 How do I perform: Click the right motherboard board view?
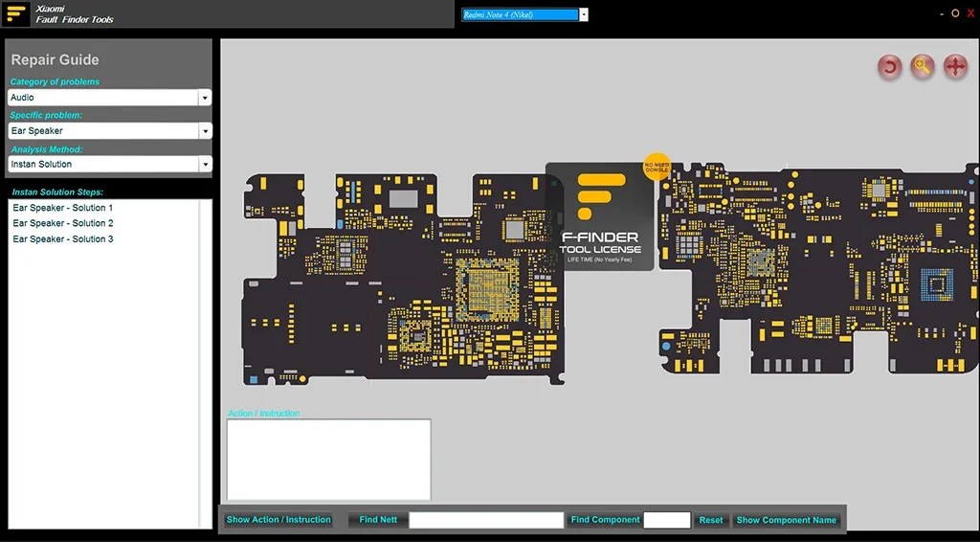(819, 269)
